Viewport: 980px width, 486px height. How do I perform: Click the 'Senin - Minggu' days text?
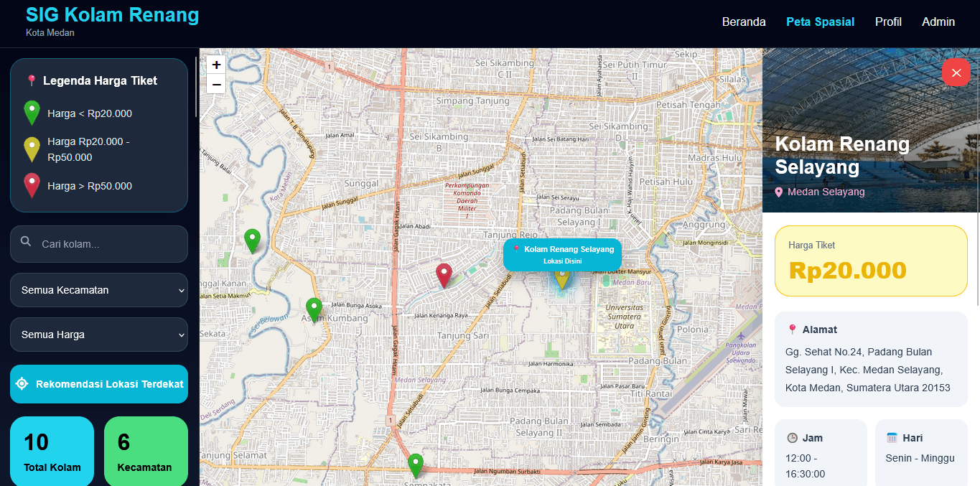point(920,458)
